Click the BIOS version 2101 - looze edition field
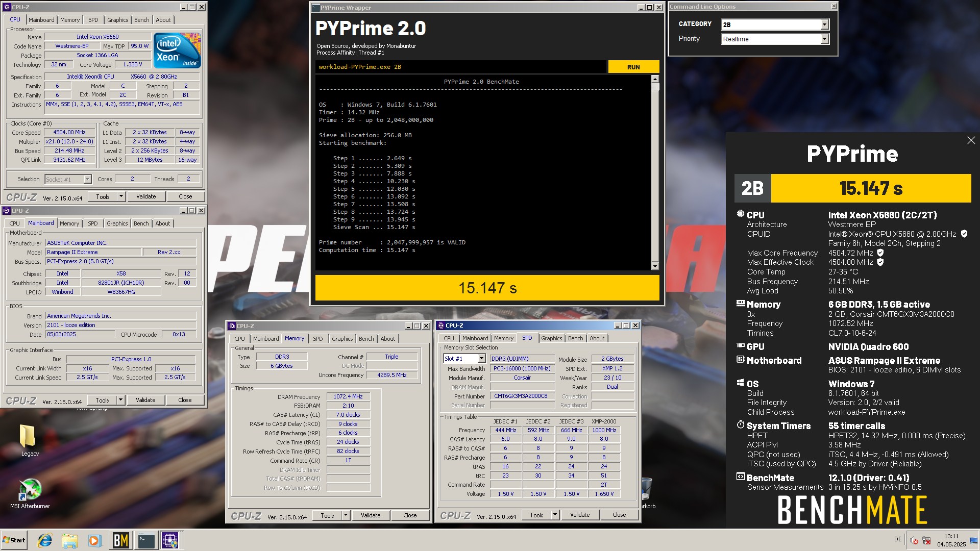 click(121, 325)
